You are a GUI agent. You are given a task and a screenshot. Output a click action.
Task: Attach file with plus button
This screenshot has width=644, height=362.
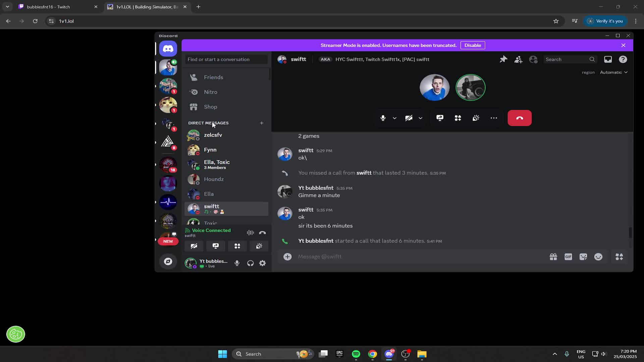287,257
